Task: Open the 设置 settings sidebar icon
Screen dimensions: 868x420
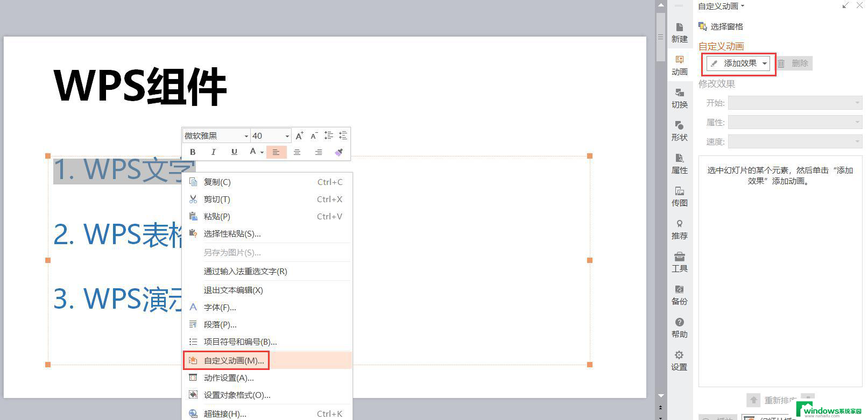Action: (679, 360)
